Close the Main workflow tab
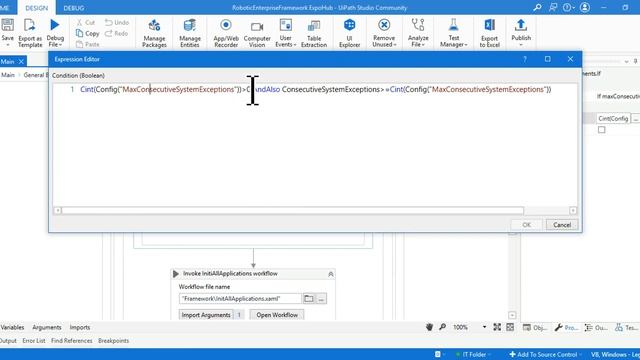This screenshot has width=640, height=360. coord(21,62)
